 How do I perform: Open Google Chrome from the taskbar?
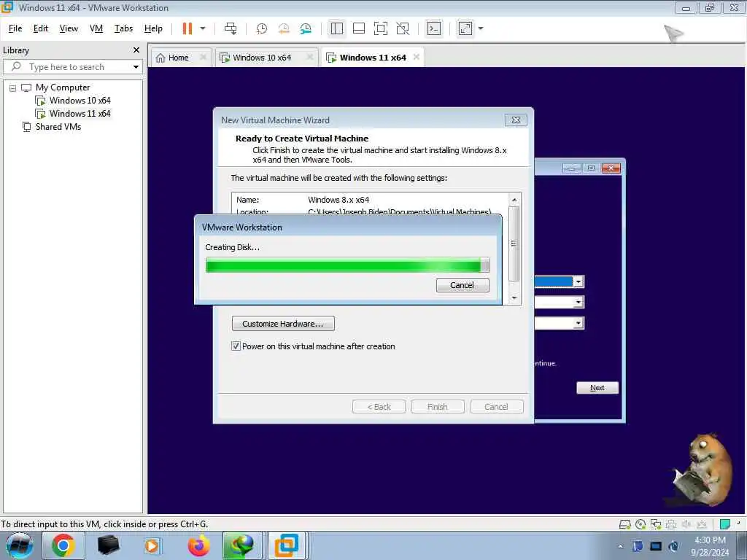point(63,545)
